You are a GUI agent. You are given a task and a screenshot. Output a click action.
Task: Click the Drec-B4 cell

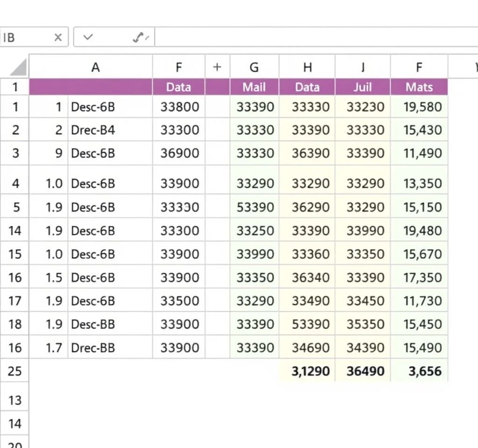(93, 130)
